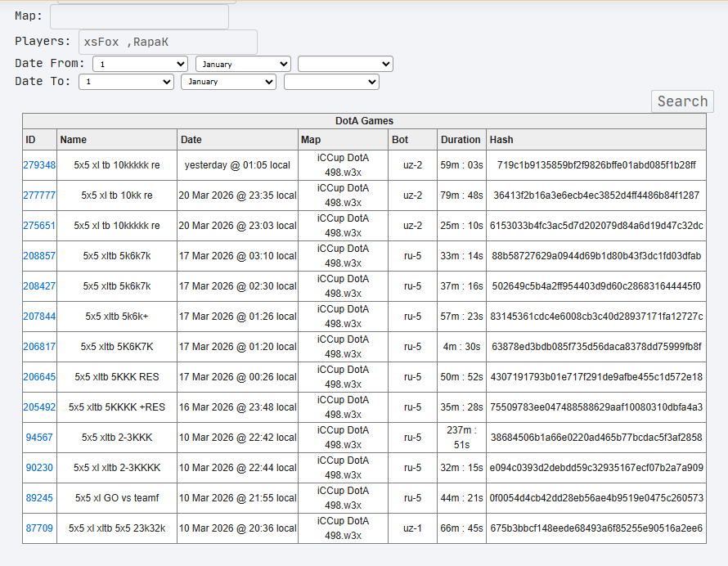Screen dimensions: 728x566
Task: Click the Players input field
Action: (168, 43)
